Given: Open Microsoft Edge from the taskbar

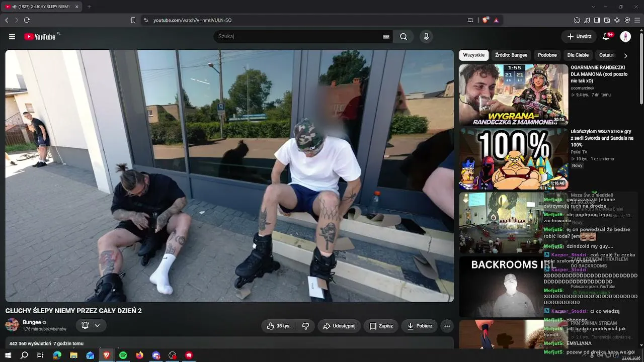Looking at the screenshot, I should (x=57, y=355).
